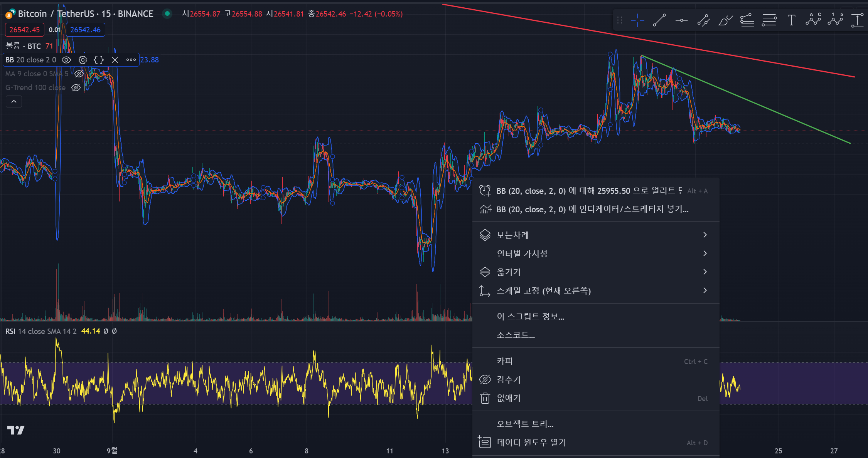Click the data window icon
This screenshot has width=868, height=458.
click(484, 442)
